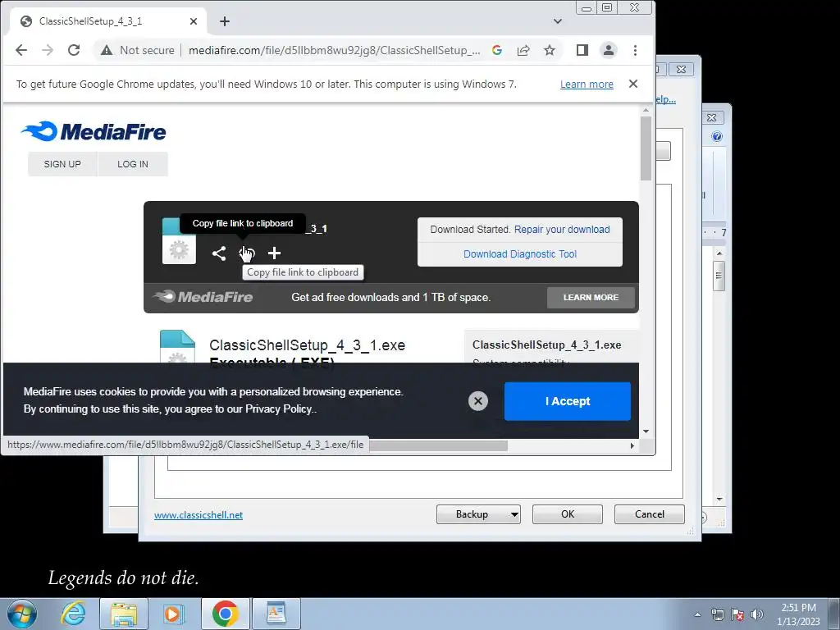The height and width of the screenshot is (630, 840).
Task: Switch to Chrome in the taskbar
Action: coord(225,614)
